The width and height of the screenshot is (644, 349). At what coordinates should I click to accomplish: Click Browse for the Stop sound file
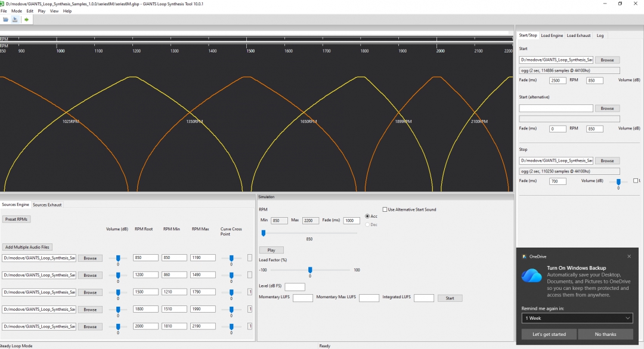[607, 160]
